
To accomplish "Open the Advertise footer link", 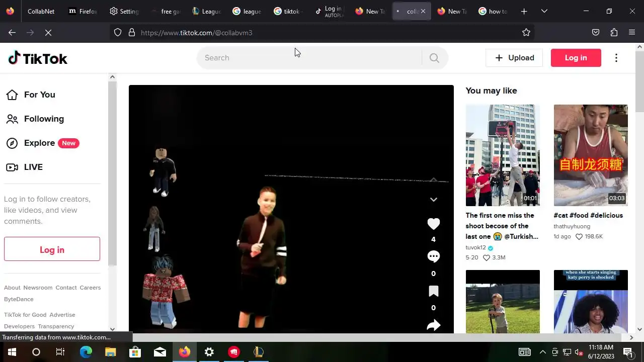I will click(x=62, y=315).
